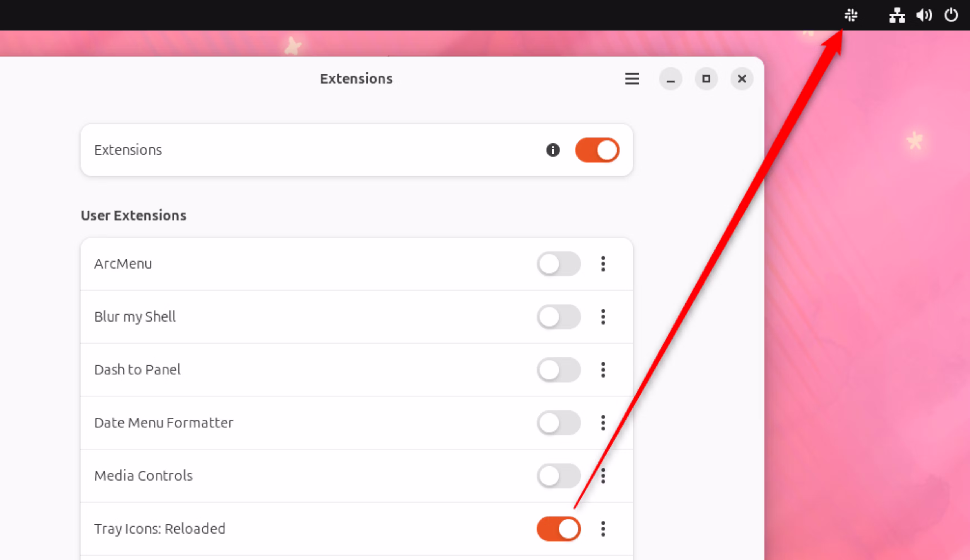
Task: Click the volume speaker icon
Action: (x=924, y=15)
